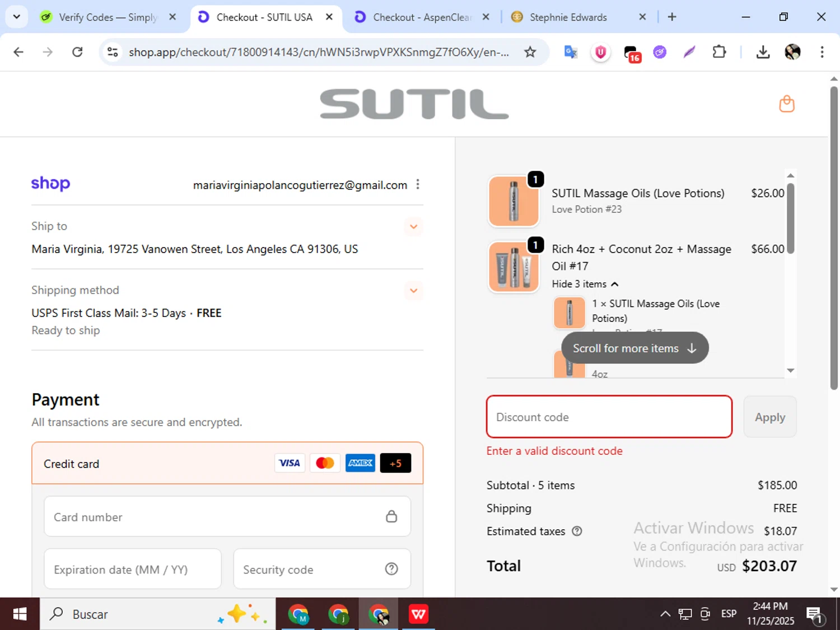This screenshot has width=840, height=630.
Task: Open the Chrome profile avatar
Action: coord(792,52)
